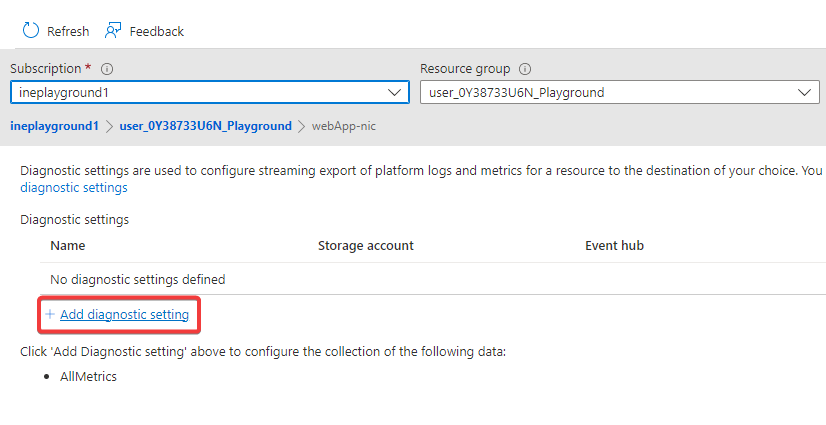Navigate to user_0Y38733U6N_Playground breadcrumb link
This screenshot has width=826, height=425.
(x=205, y=126)
